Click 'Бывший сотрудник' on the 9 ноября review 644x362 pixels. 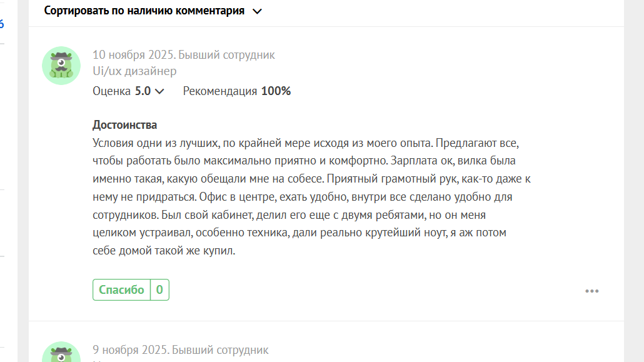coord(220,349)
